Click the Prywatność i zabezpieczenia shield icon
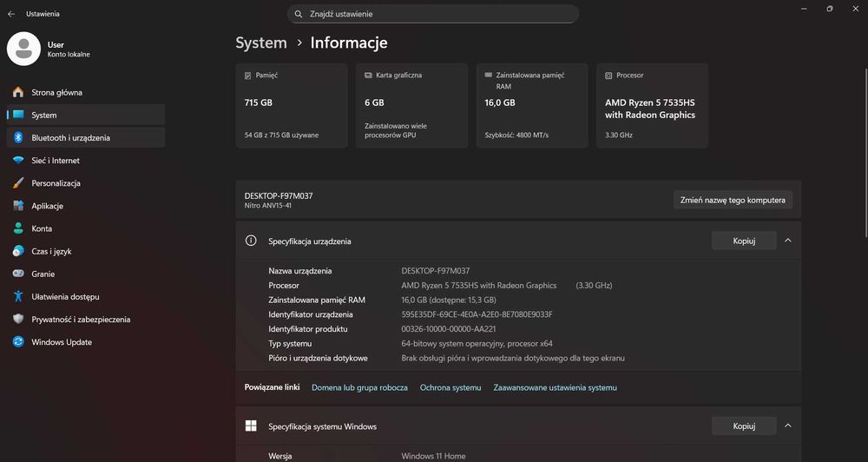Screen dimensions: 868x462 pos(18,319)
